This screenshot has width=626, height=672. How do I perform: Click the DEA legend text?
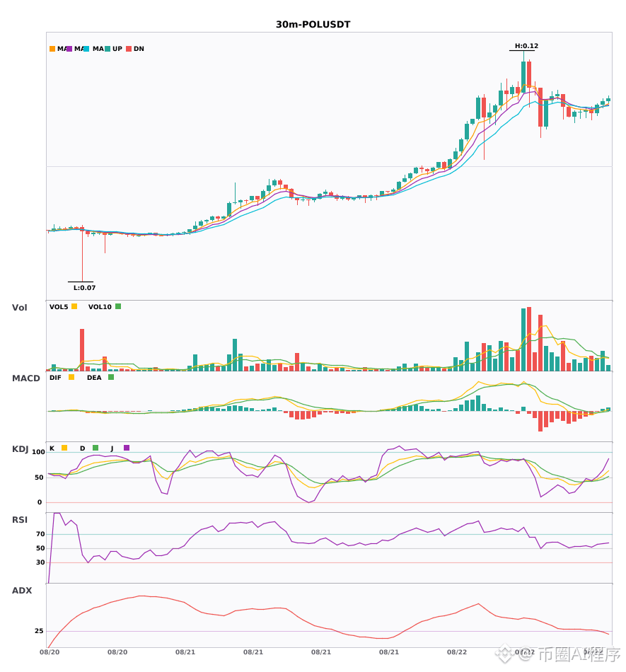click(94, 378)
